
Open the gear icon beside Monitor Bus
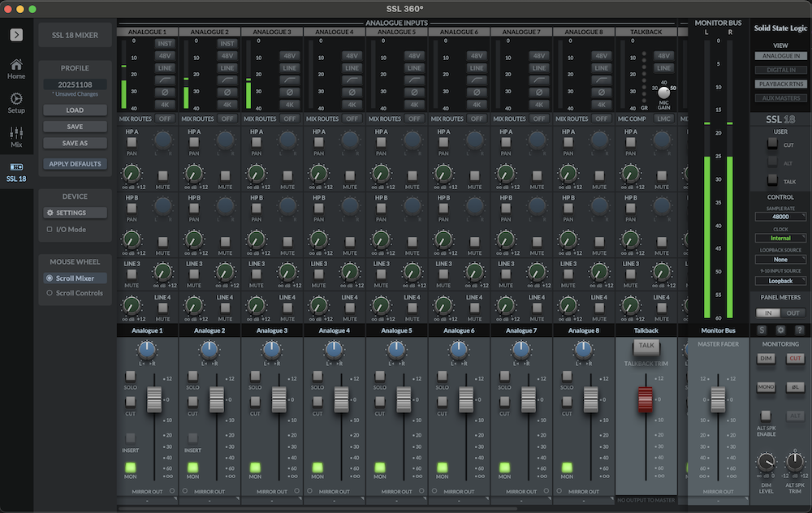(x=780, y=330)
